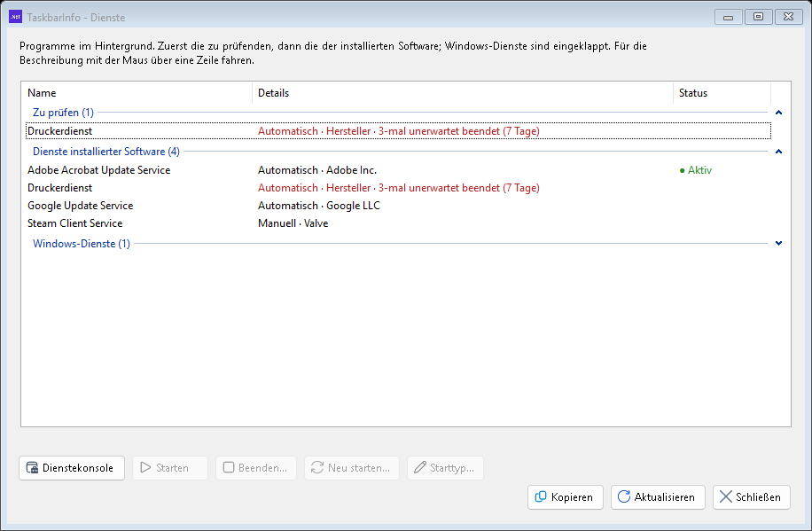Screen dimensions: 812x531
Task: Click the 'Windows-Dienste (1)' group header
Action: coord(82,244)
